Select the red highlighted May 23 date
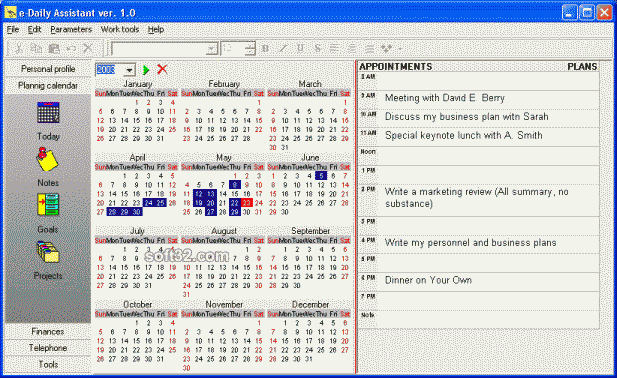 point(246,203)
